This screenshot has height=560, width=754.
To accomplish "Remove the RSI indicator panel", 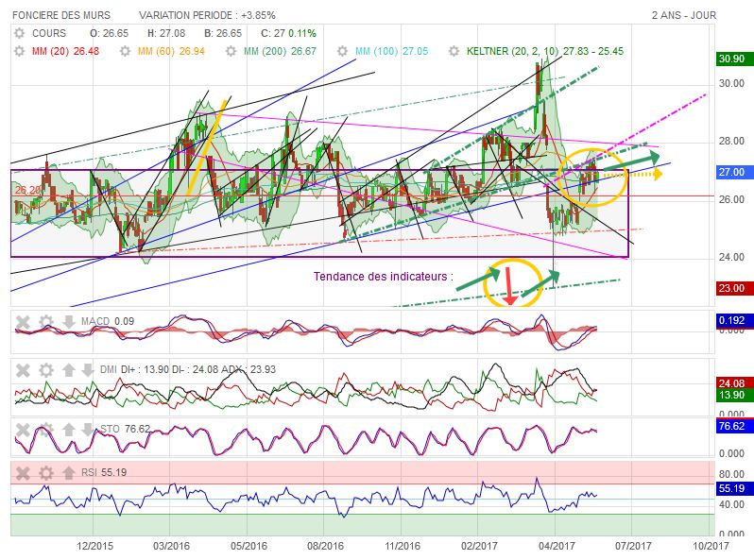I will tap(23, 473).
